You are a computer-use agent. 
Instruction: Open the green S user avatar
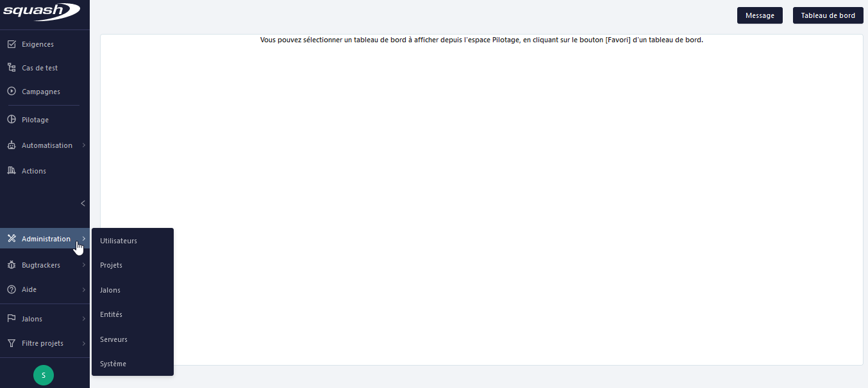(x=44, y=375)
